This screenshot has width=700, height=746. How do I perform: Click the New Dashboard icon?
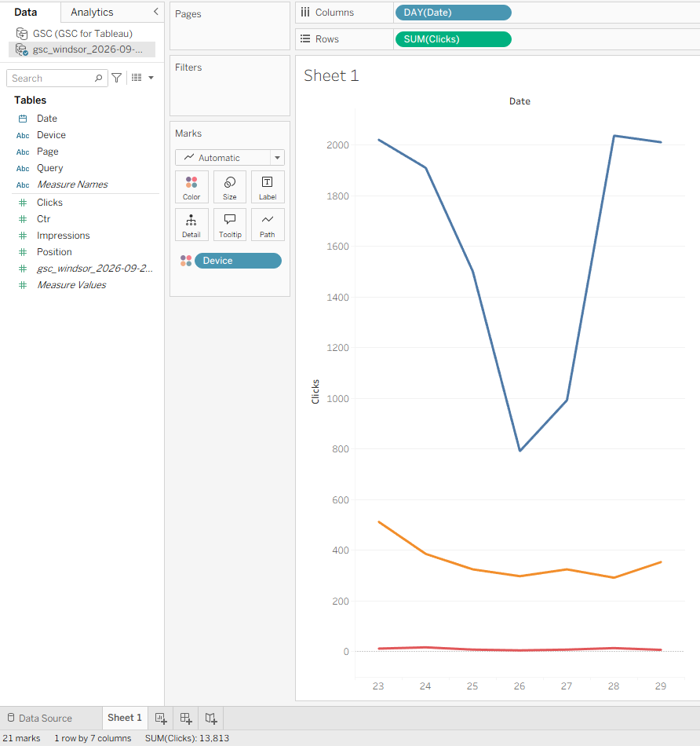186,719
